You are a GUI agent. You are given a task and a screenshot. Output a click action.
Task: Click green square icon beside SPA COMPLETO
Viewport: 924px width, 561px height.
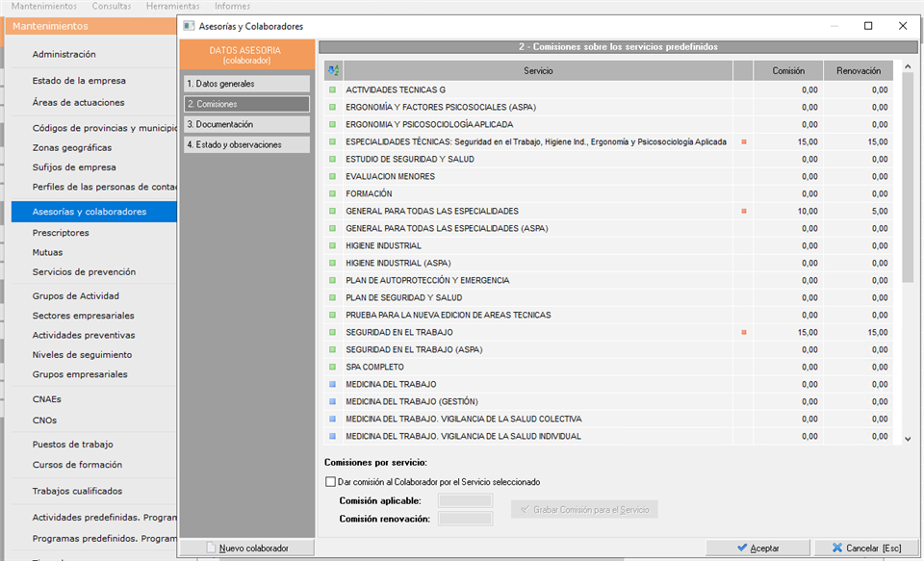click(x=332, y=368)
